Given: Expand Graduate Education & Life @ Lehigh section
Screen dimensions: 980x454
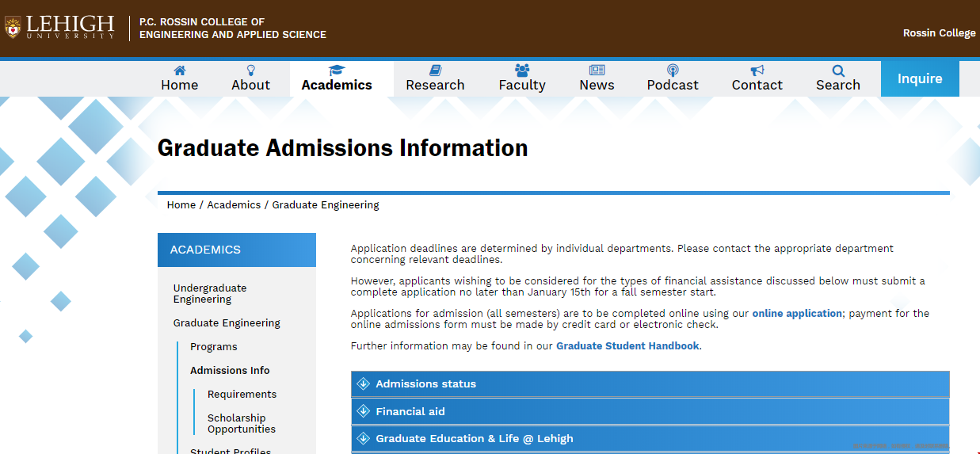Looking at the screenshot, I should [x=650, y=438].
